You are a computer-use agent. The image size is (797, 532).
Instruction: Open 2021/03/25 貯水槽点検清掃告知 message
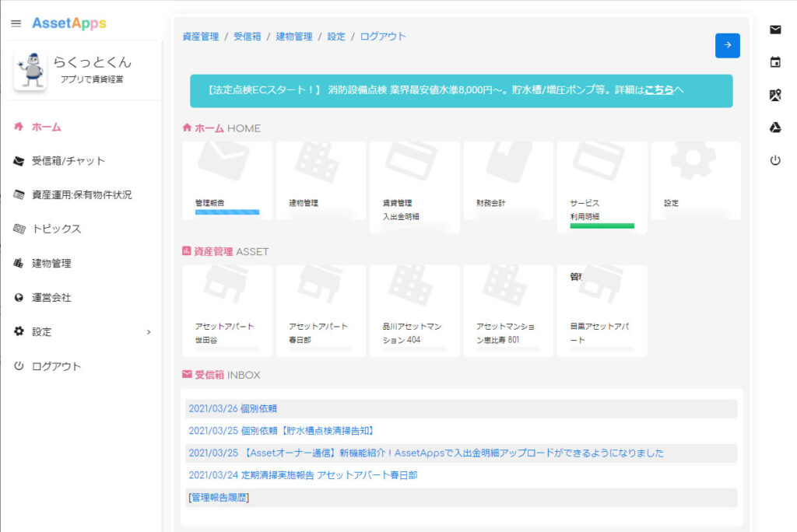pos(283,431)
